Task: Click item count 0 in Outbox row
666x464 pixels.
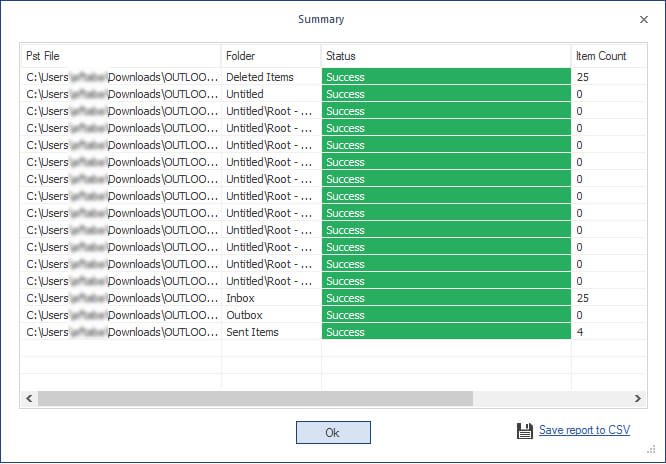Action: click(609, 315)
